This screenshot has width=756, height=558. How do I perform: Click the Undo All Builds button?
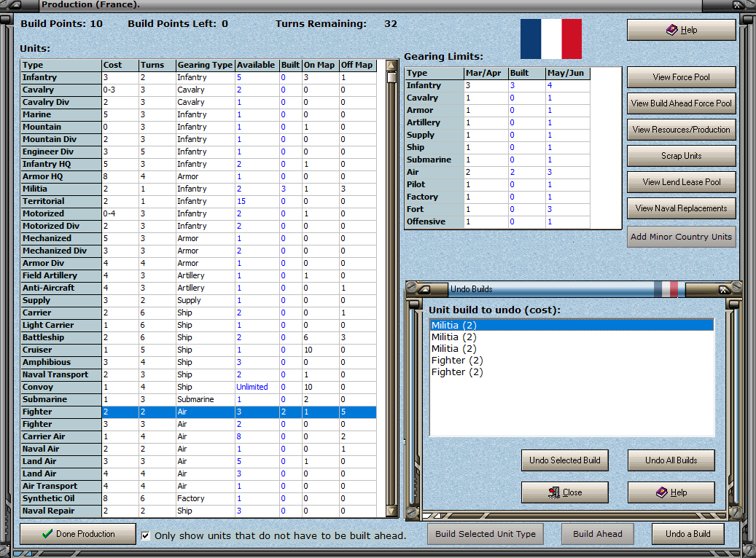click(671, 460)
